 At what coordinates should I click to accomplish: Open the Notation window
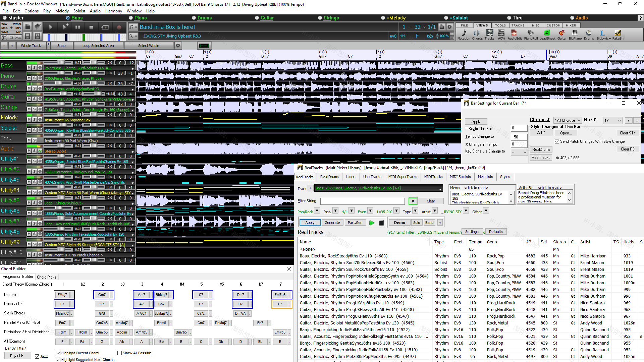tap(464, 34)
